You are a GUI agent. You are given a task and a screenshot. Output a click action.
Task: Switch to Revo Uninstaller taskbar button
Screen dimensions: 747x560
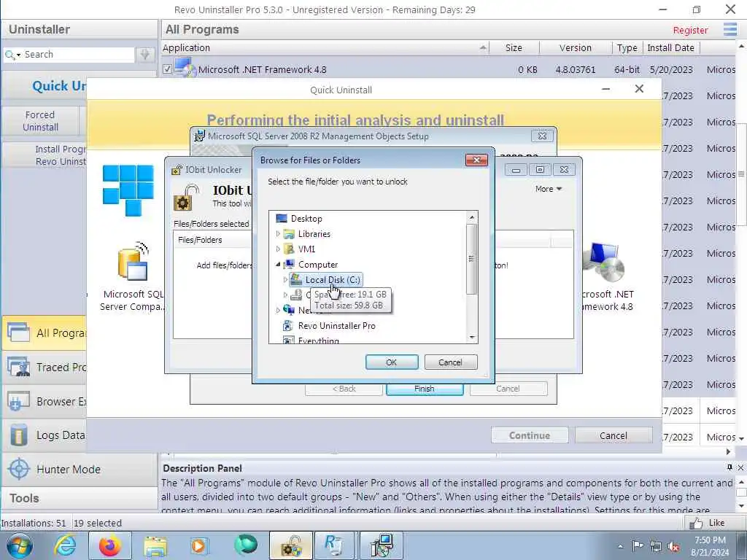333,545
